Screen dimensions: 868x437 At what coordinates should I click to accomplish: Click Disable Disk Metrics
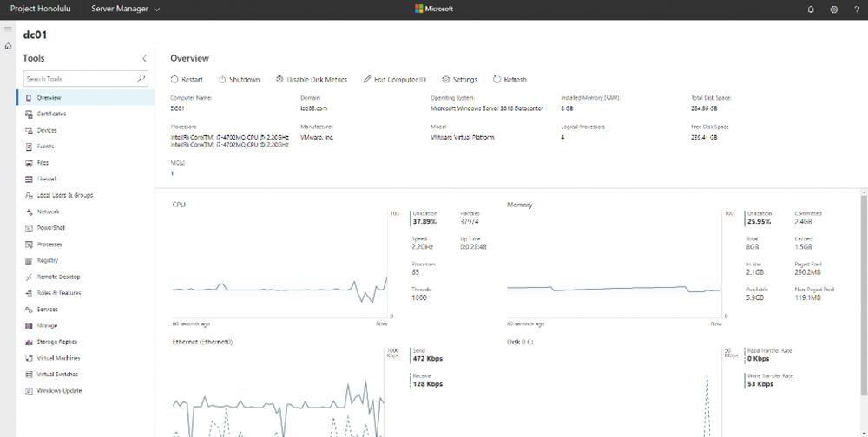pos(312,80)
